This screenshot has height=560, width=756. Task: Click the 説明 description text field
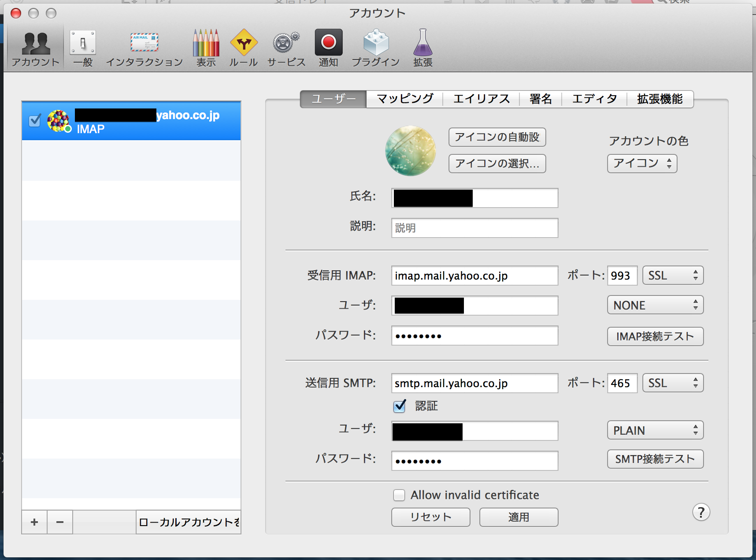(x=474, y=228)
